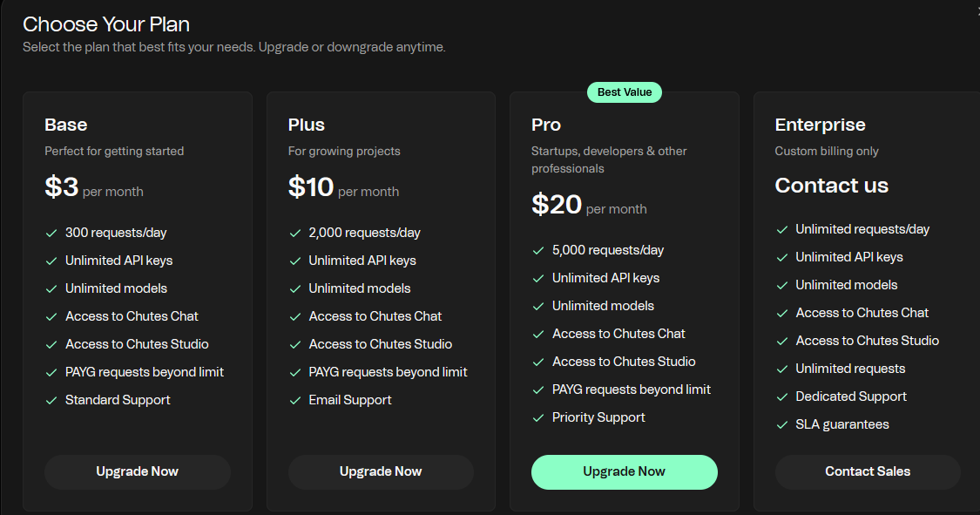Click the $10 per month price

(x=343, y=187)
